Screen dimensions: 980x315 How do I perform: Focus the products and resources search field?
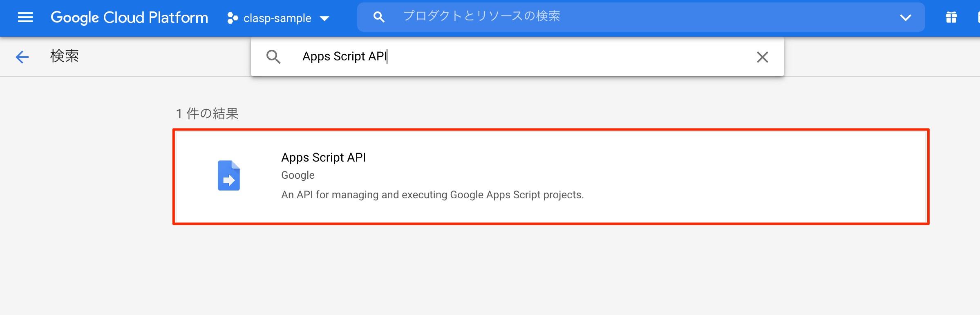tap(641, 17)
